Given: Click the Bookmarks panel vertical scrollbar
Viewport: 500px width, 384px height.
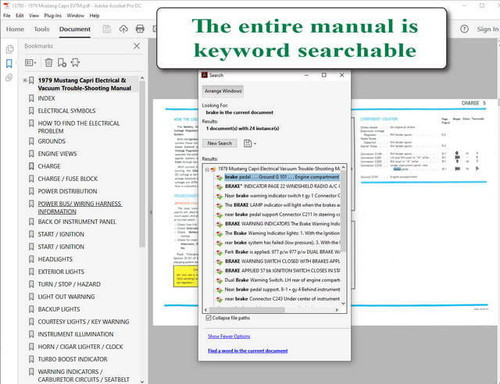Looking at the screenshot, I should 142,163.
